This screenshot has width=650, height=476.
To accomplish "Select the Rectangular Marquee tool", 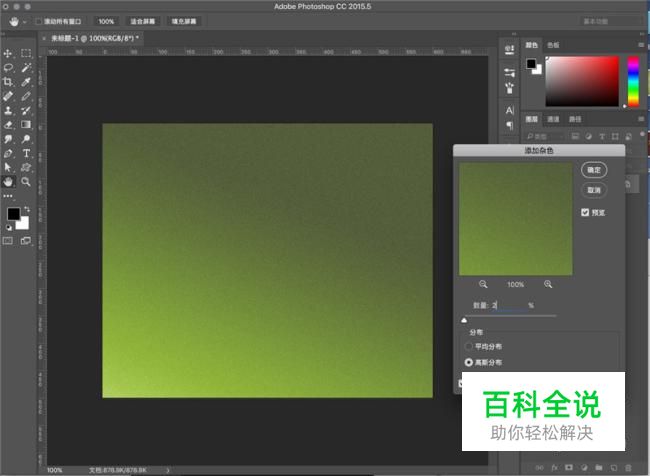I will (x=26, y=53).
